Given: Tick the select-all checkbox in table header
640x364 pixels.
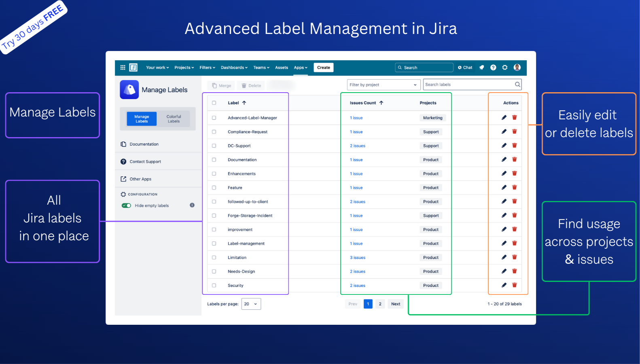Looking at the screenshot, I should (x=214, y=103).
